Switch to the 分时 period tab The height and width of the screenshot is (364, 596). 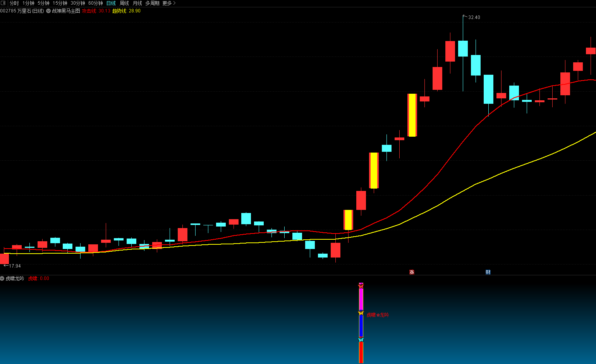[14, 3]
